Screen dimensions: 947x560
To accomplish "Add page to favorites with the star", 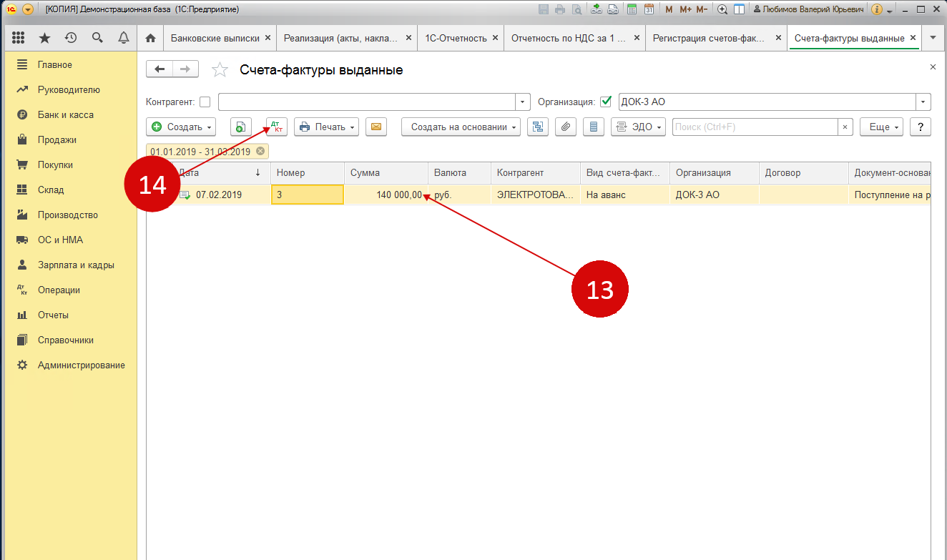I will click(220, 70).
